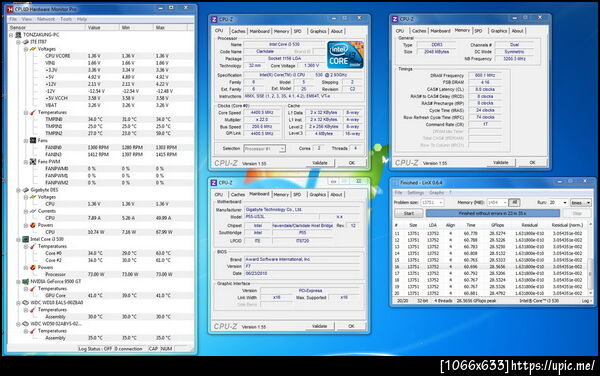Click the Fans icon in the sensor tree

(33, 141)
